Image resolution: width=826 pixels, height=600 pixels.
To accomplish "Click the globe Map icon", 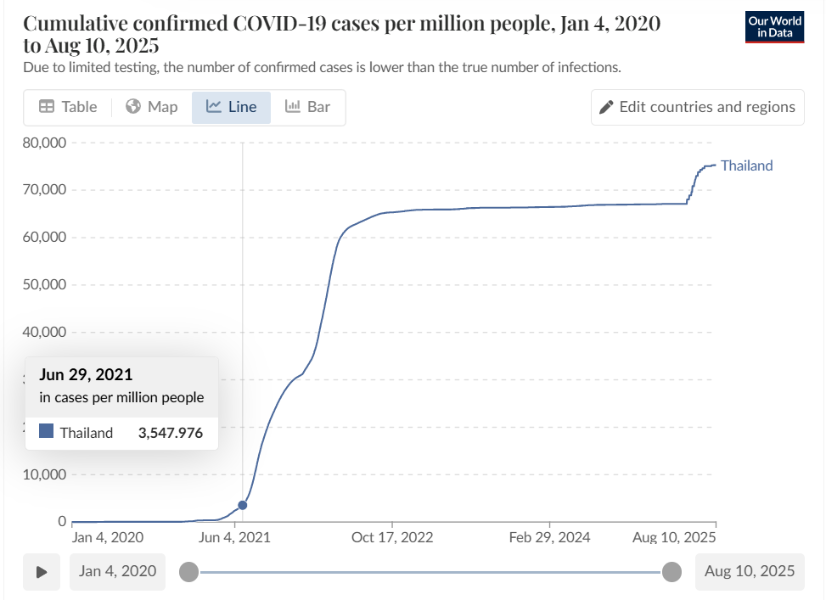I will [x=133, y=107].
